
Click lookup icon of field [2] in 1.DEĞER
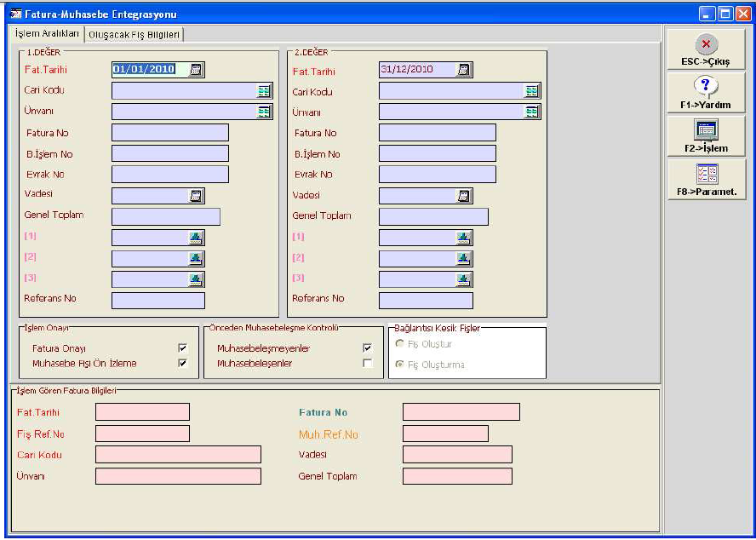(196, 258)
